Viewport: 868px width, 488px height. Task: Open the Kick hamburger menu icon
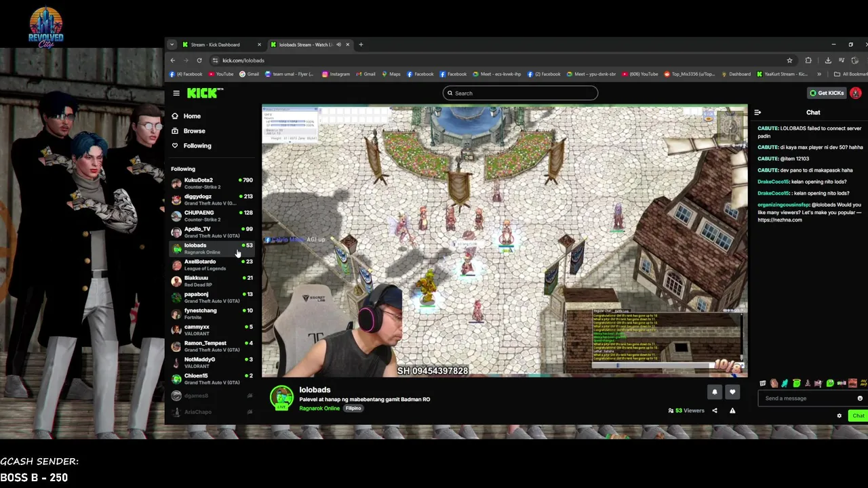point(176,94)
